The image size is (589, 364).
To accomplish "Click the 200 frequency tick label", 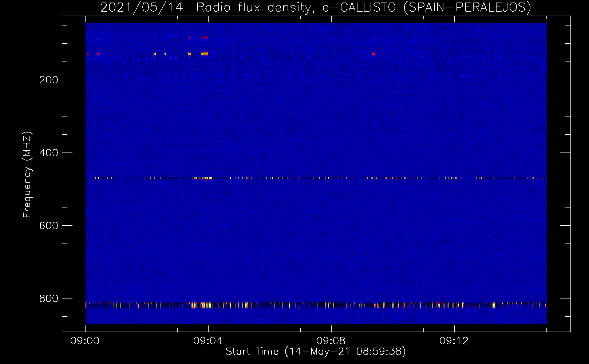I will tap(49, 80).
